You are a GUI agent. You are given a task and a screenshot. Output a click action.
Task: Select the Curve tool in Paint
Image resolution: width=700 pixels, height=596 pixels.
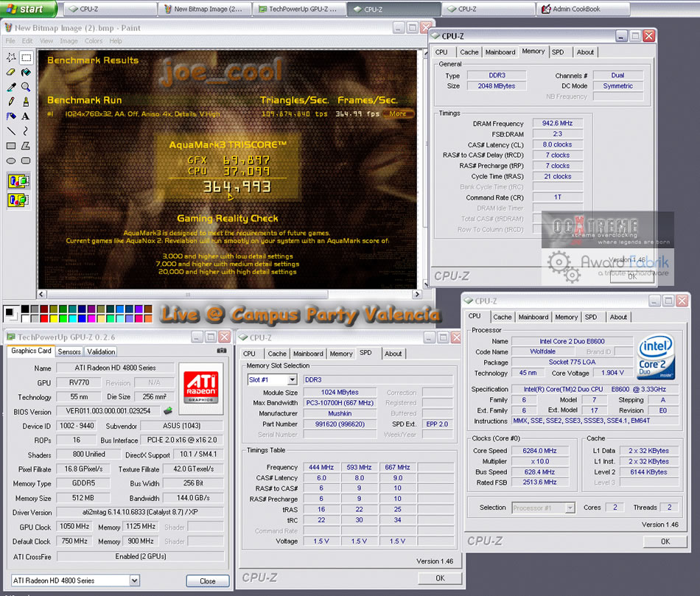pyautogui.click(x=26, y=131)
